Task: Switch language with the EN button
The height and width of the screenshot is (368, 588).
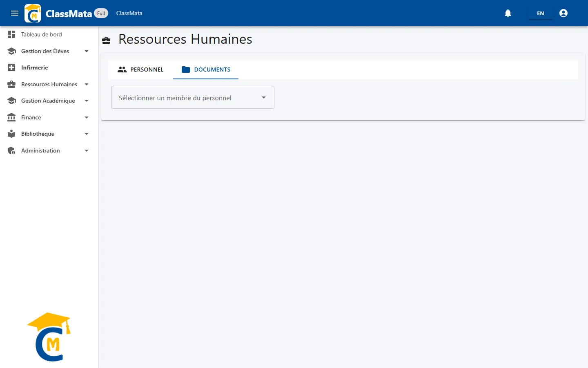Action: click(541, 13)
